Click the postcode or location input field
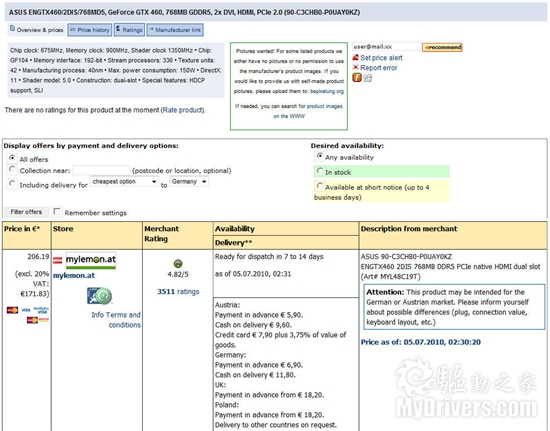 101,170
